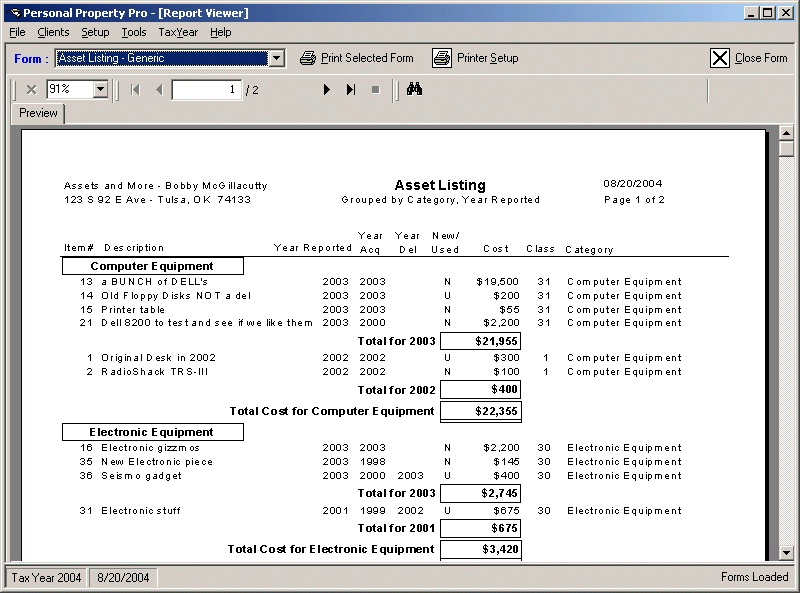Click the page number input field
The width and height of the screenshot is (800, 593).
point(206,90)
